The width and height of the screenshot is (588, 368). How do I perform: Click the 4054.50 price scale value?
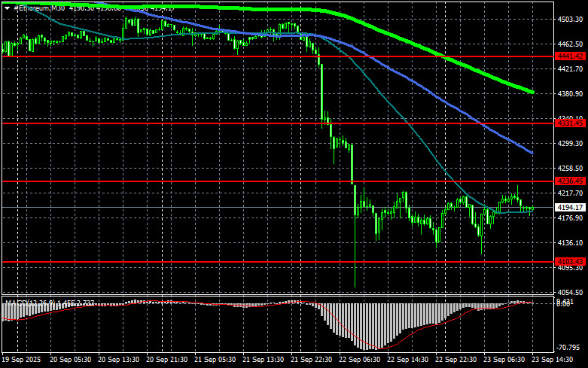tap(571, 292)
